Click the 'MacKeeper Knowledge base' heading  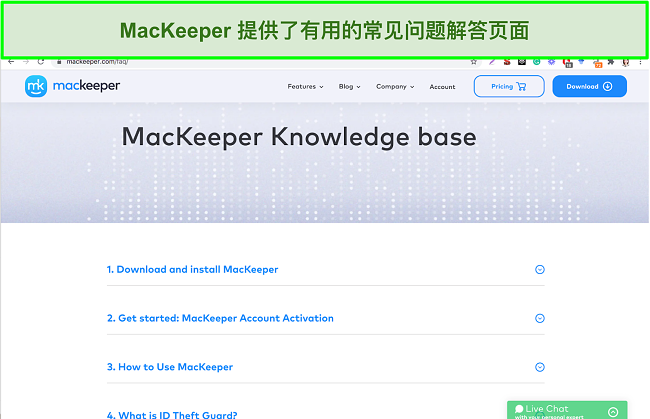[299, 137]
